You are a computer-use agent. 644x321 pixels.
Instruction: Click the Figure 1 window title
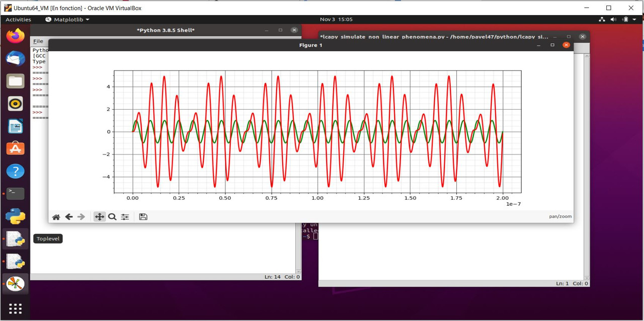311,45
